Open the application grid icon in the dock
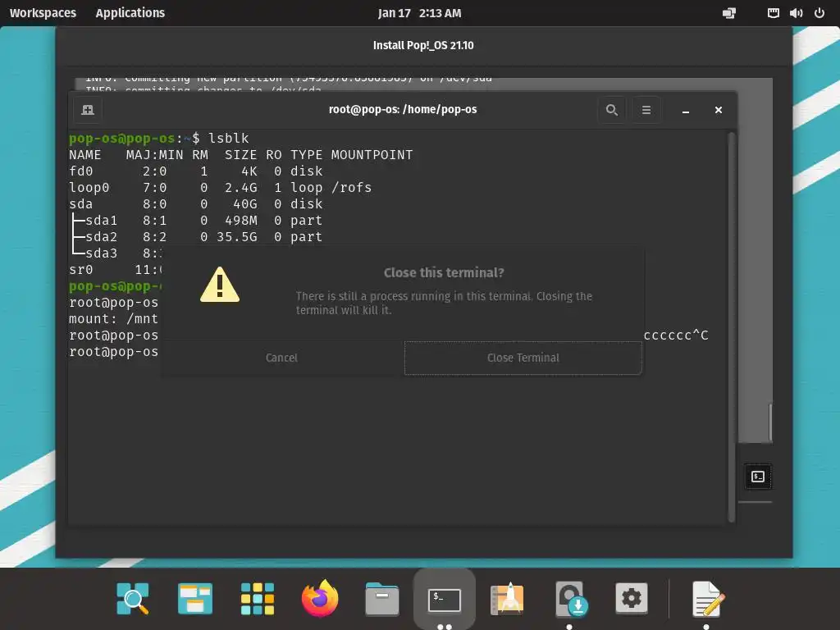Screen dimensions: 840x630 (x=258, y=598)
